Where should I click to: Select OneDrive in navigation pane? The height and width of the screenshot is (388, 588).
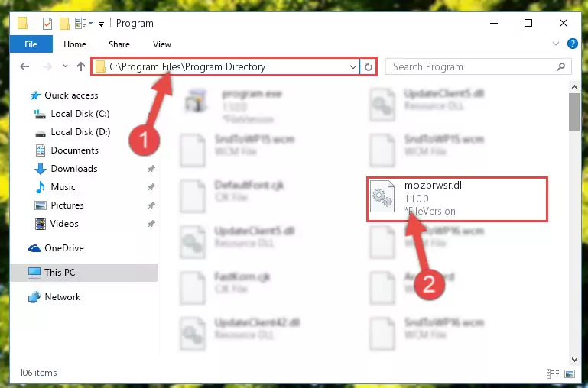64,248
